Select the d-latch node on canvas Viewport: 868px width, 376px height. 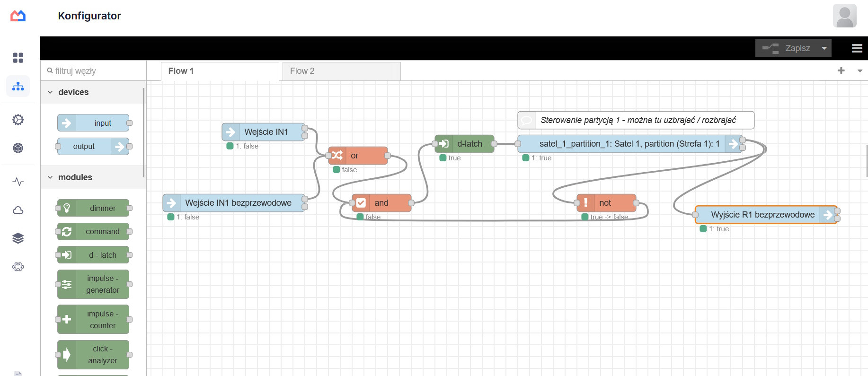click(465, 144)
